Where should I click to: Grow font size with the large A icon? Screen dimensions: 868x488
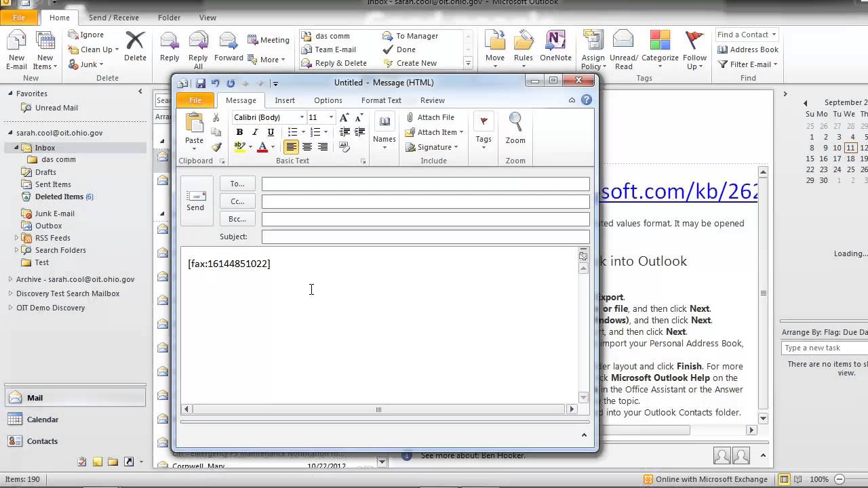tap(344, 117)
